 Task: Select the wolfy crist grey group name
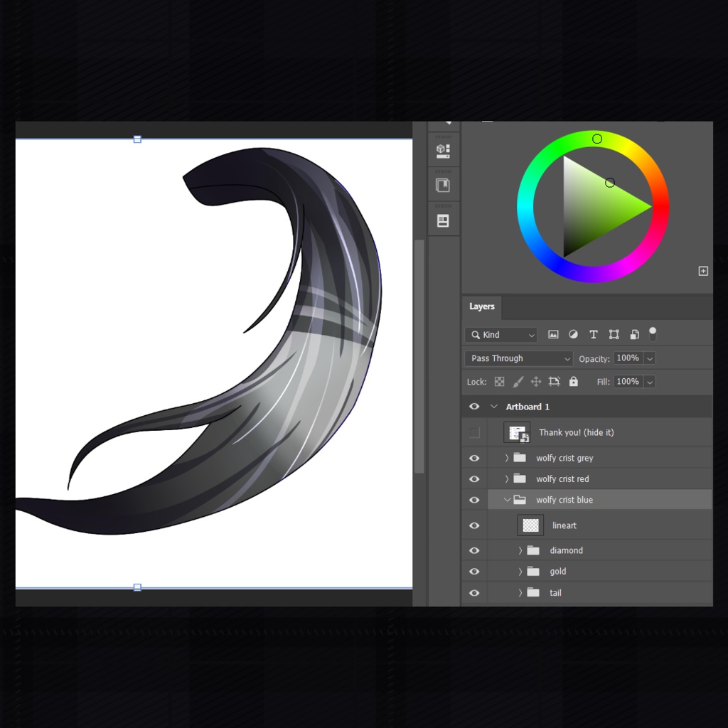[564, 459]
